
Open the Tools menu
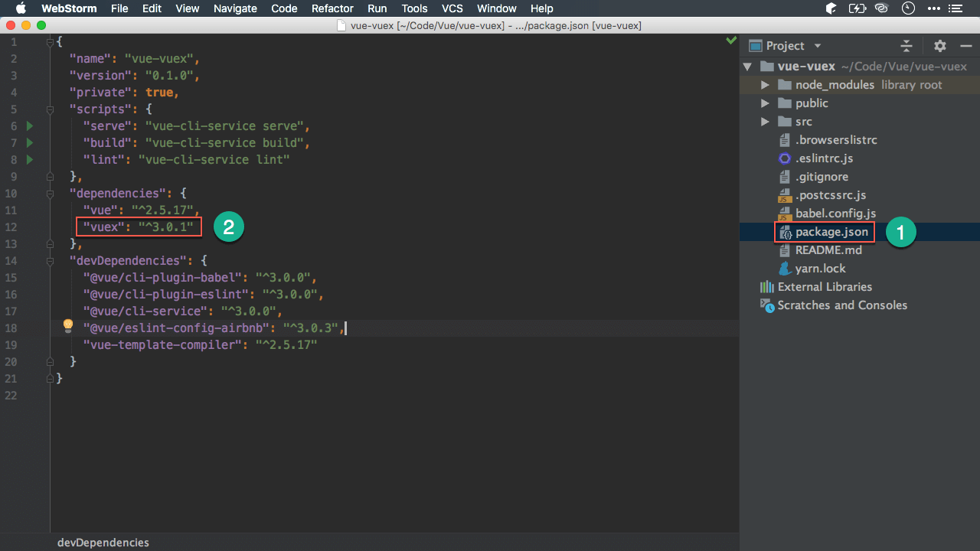click(414, 8)
